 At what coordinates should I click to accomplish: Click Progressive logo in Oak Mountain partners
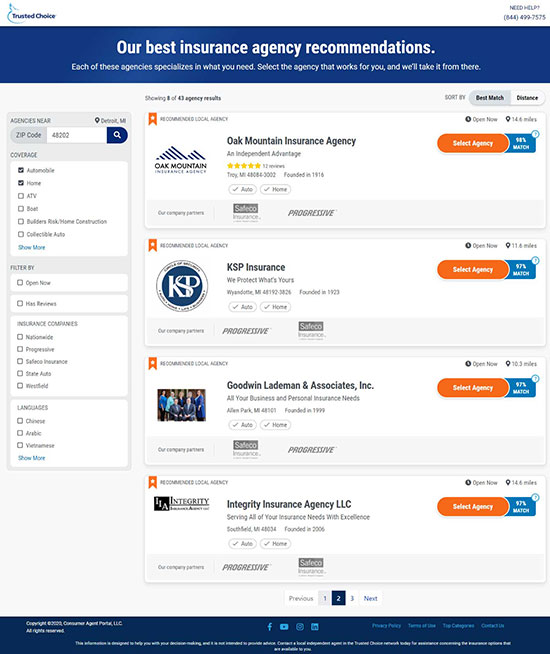point(311,213)
